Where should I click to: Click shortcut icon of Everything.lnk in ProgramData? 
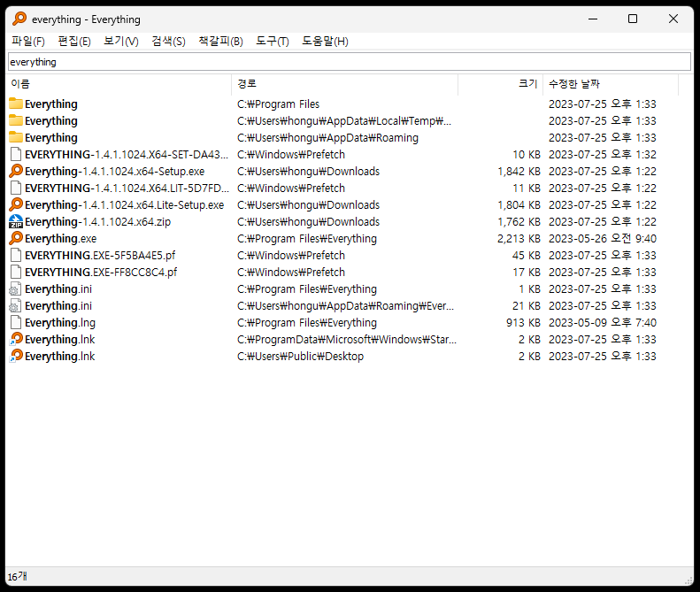(16, 339)
